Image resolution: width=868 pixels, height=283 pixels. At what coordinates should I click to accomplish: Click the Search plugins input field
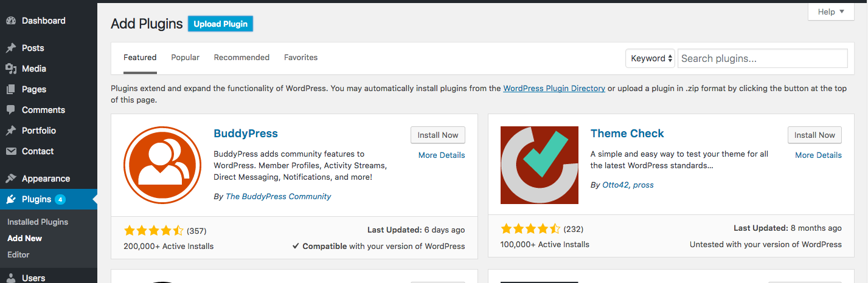tap(762, 58)
